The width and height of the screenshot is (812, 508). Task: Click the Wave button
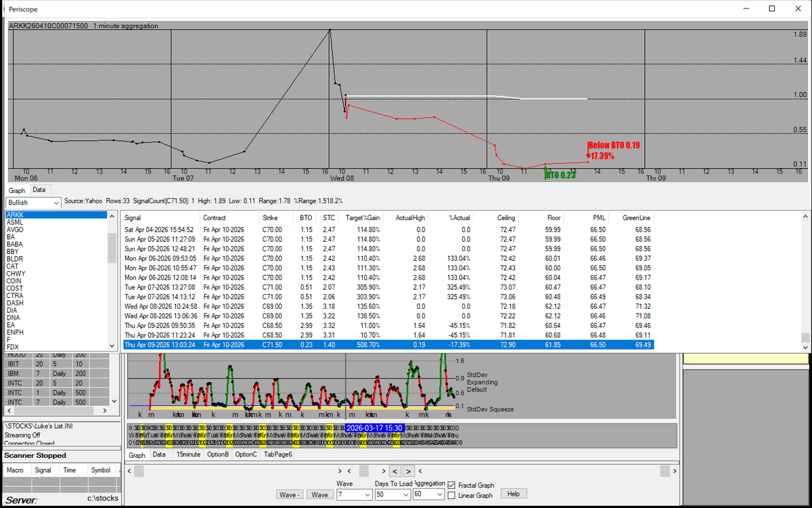coord(320,494)
